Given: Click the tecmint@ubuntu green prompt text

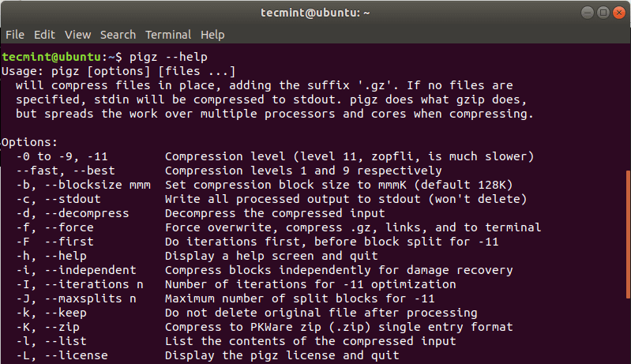Looking at the screenshot, I should pyautogui.click(x=51, y=57).
